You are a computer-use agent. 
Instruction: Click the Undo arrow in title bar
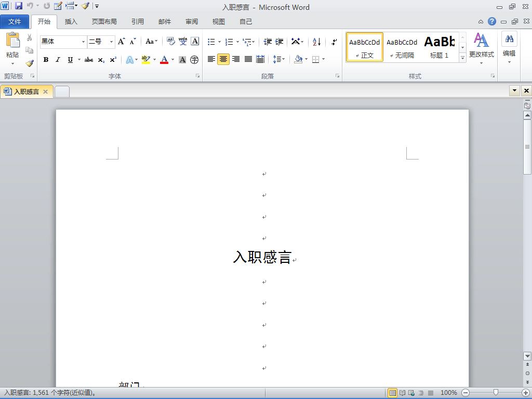coord(30,6)
